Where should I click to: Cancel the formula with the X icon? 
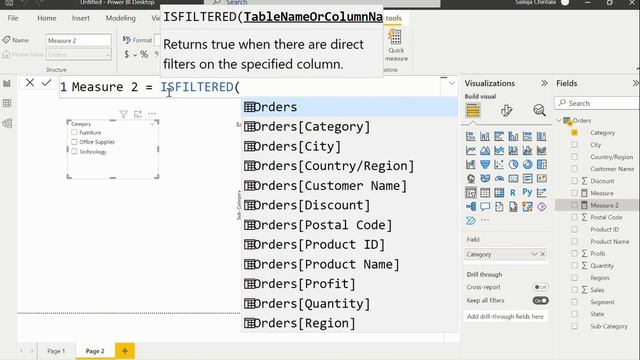30,83
